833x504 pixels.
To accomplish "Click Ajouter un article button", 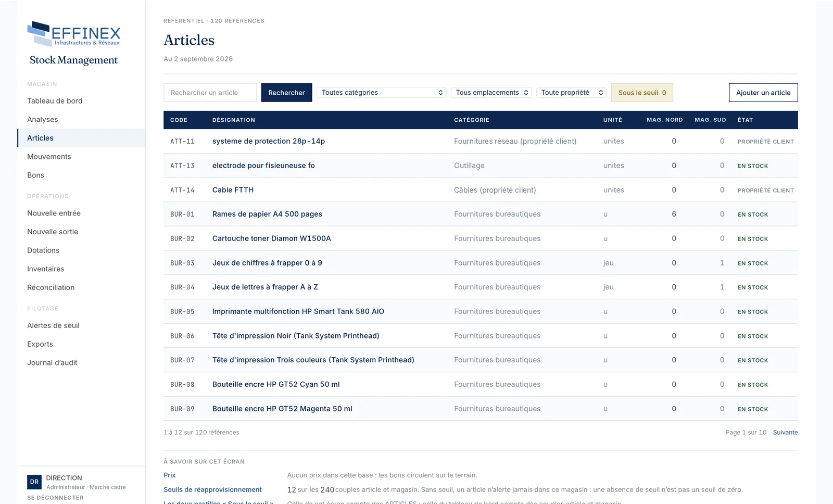I will click(763, 93).
